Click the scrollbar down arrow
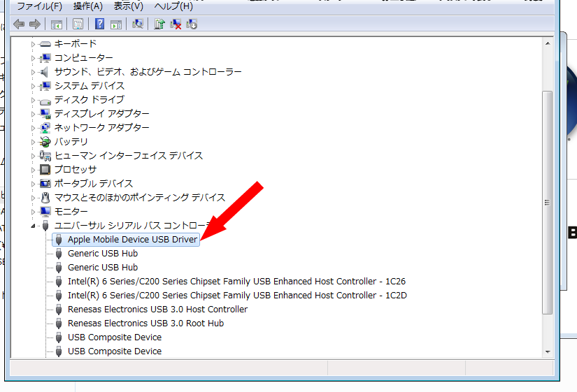 click(548, 352)
